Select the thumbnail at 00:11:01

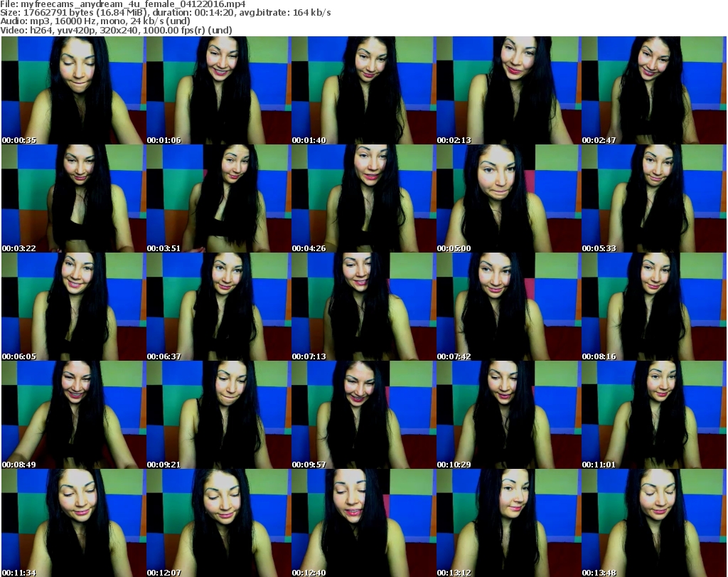click(x=654, y=415)
